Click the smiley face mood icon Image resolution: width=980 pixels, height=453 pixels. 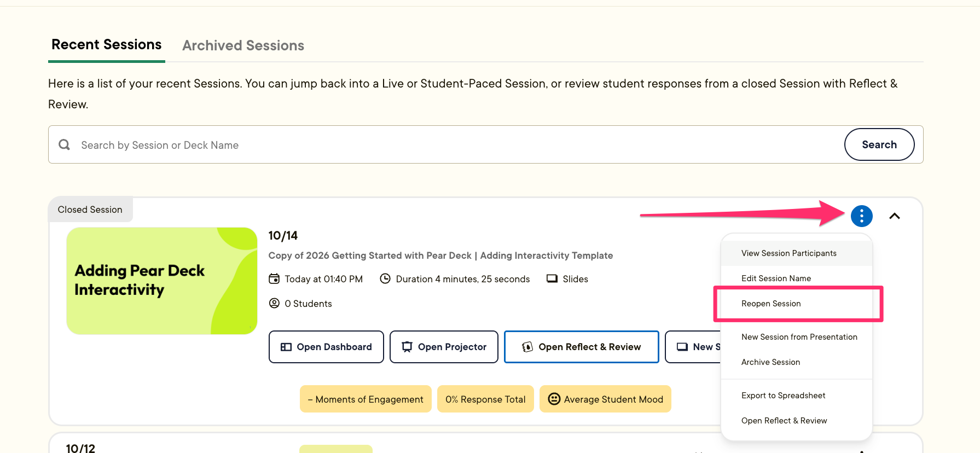[554, 399]
